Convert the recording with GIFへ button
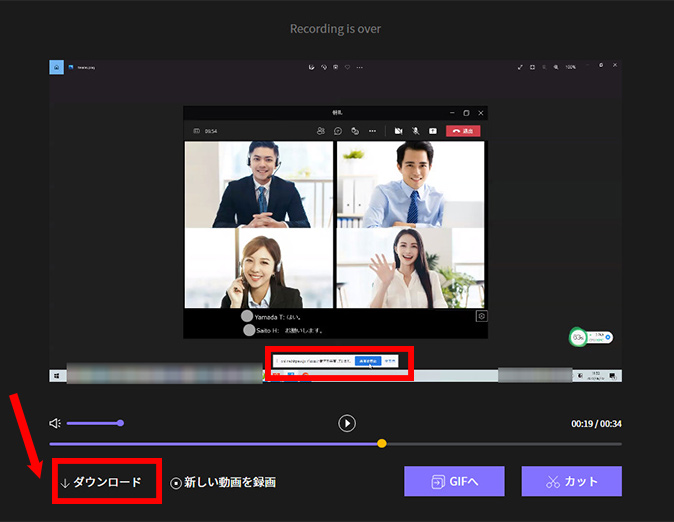The height and width of the screenshot is (522, 674). 454,481
